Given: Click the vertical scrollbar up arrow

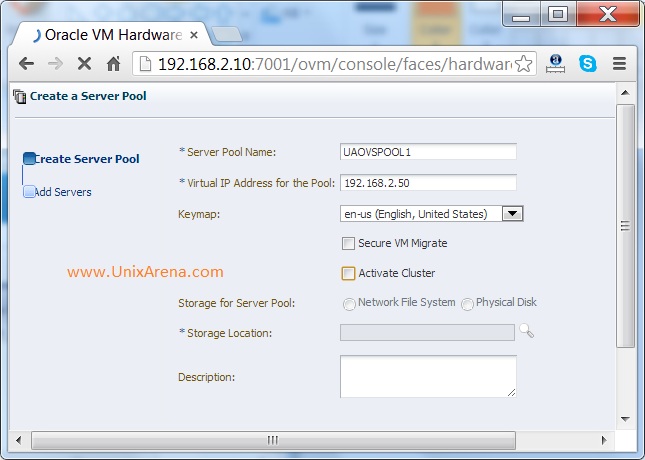Looking at the screenshot, I should tap(625, 93).
